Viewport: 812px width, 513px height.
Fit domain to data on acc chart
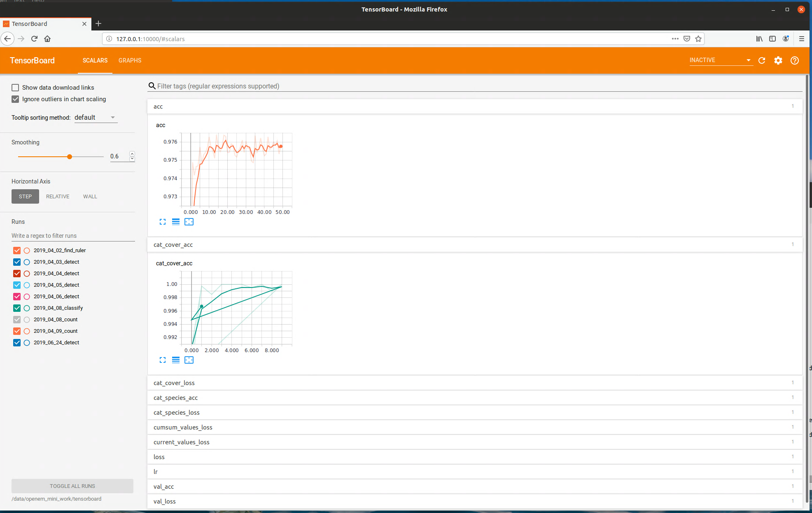pos(189,222)
